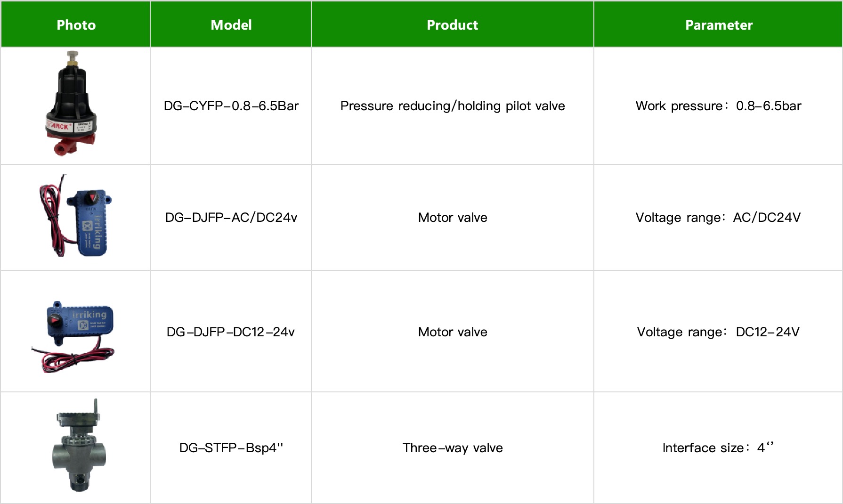
Task: Click the AC/DC24v motor valve photo
Action: click(x=76, y=216)
